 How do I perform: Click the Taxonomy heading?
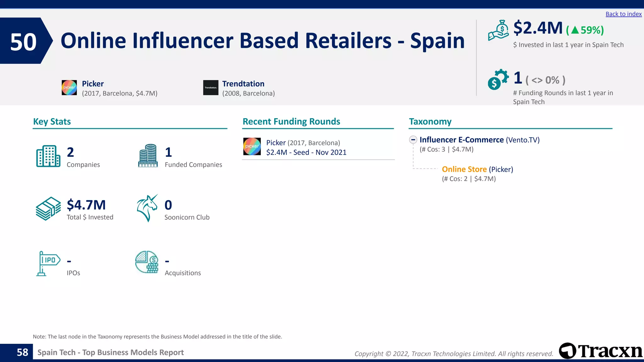click(x=430, y=122)
